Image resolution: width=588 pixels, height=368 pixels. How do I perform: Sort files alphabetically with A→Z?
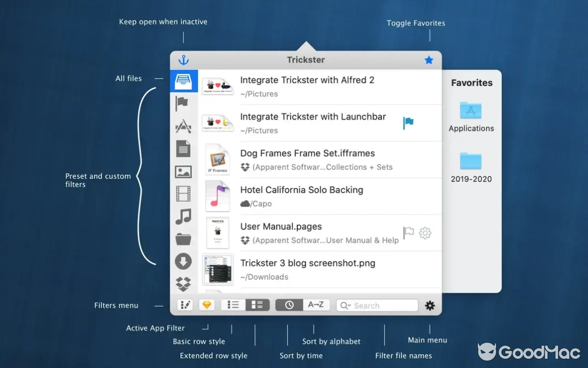point(316,305)
